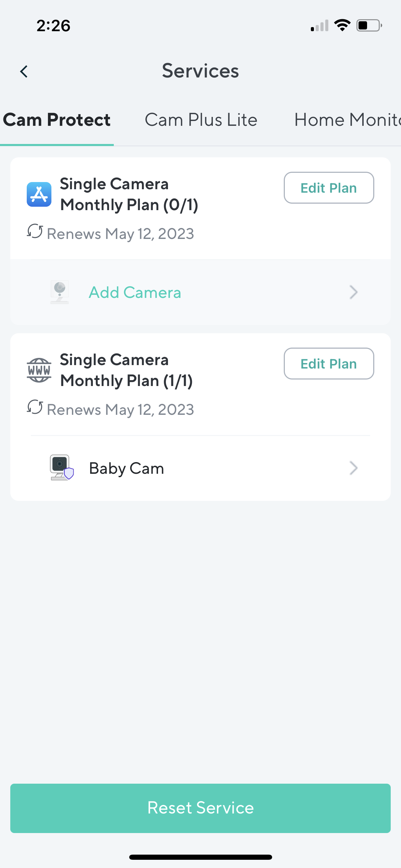Viewport: 401px width, 868px height.
Task: Tap the back arrow icon
Action: pyautogui.click(x=24, y=72)
